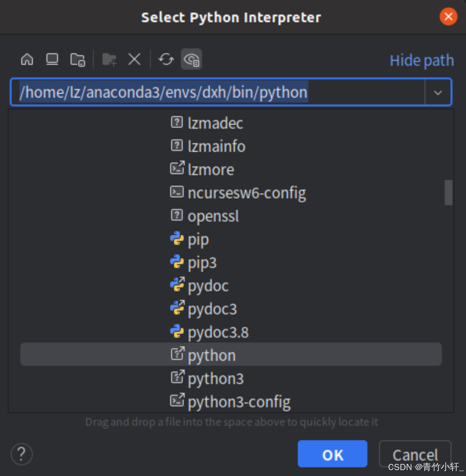This screenshot has width=466, height=476.
Task: Choose the python3 interpreter
Action: [x=215, y=378]
